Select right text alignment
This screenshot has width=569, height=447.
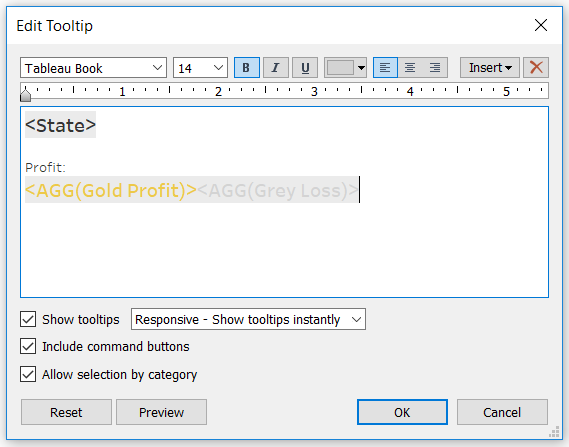point(435,67)
